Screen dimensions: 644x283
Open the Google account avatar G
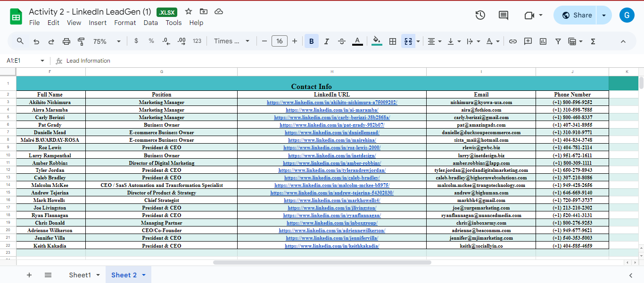click(x=627, y=15)
